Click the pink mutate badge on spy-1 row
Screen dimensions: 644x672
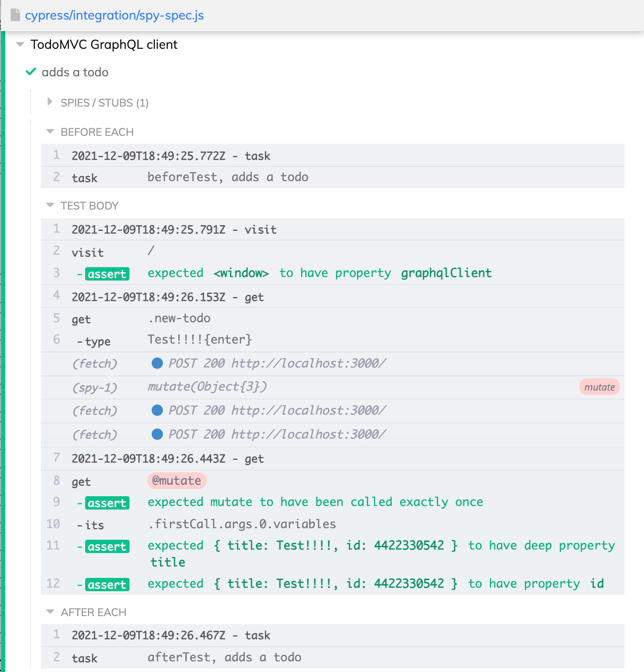[599, 387]
